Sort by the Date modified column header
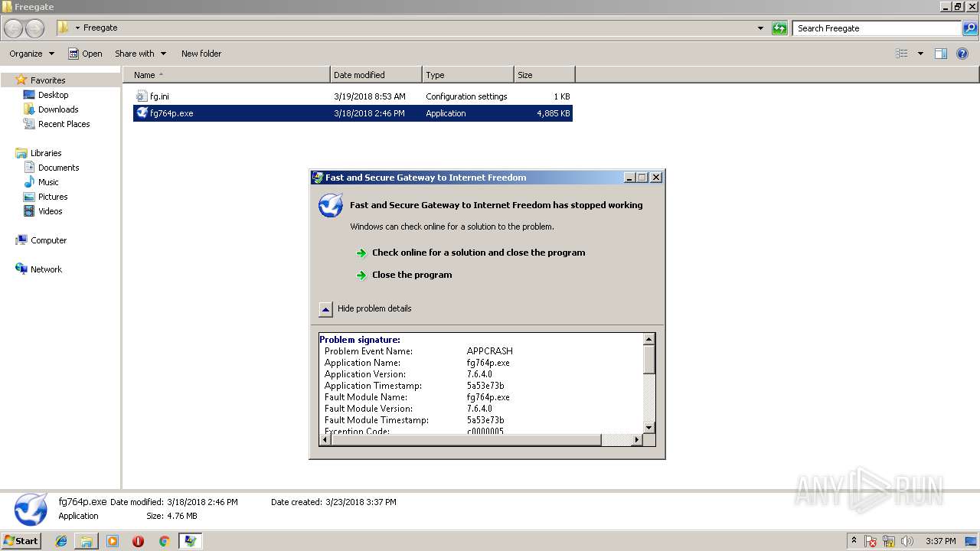The image size is (980, 551). [x=376, y=75]
